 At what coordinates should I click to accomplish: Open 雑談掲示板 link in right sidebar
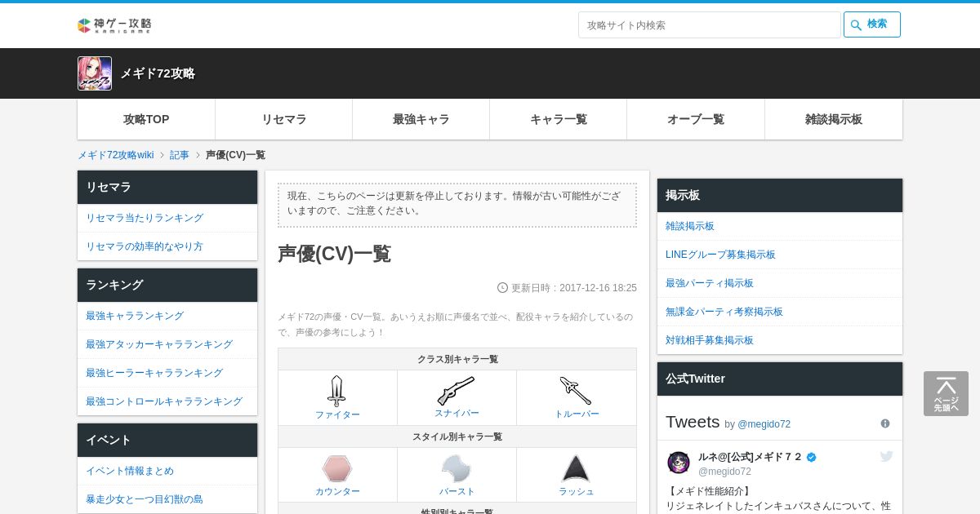point(690,226)
